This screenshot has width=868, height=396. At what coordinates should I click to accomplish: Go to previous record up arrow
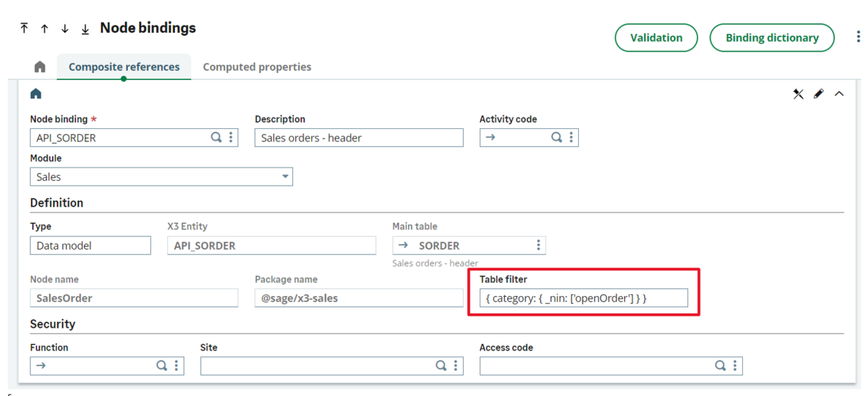[x=44, y=29]
